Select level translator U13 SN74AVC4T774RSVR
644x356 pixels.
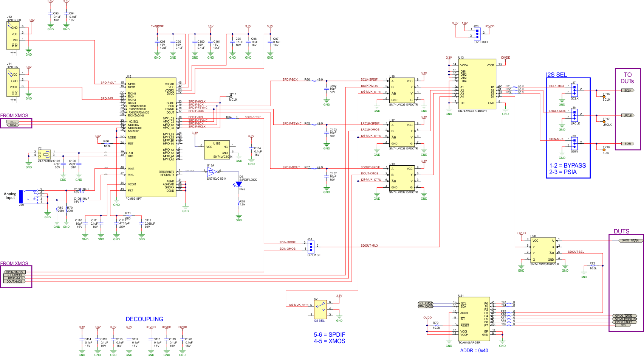(477, 83)
